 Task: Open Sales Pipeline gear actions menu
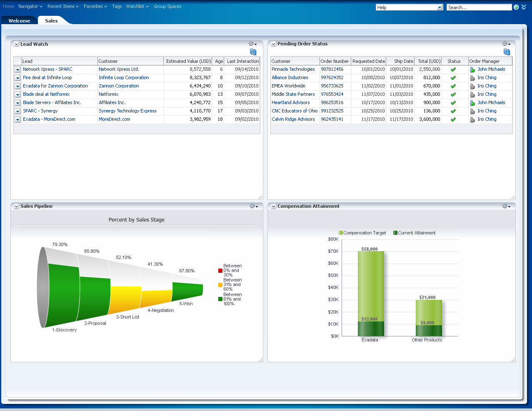254,206
